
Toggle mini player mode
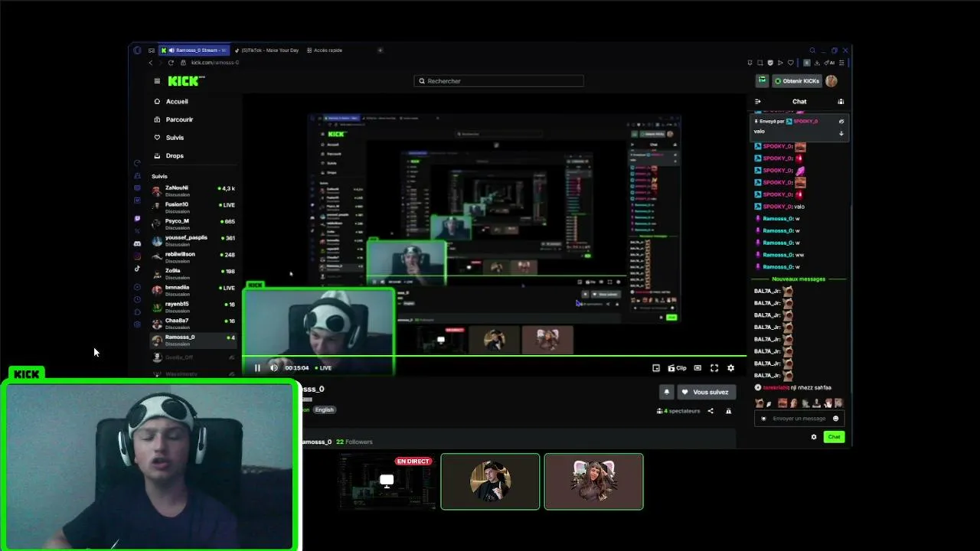pos(656,368)
